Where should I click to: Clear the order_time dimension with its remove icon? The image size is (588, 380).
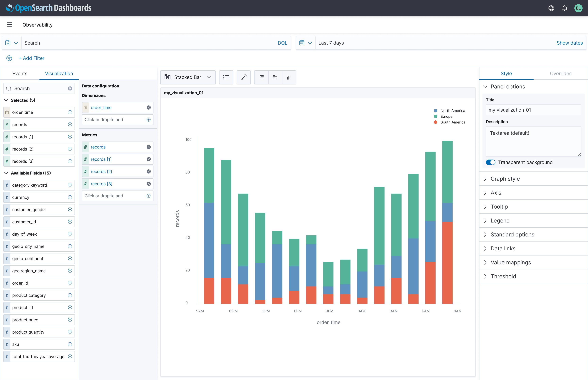tap(149, 107)
